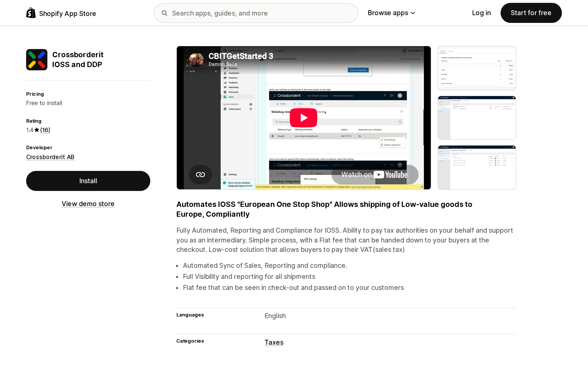Click the rating star icon

pyautogui.click(x=37, y=130)
